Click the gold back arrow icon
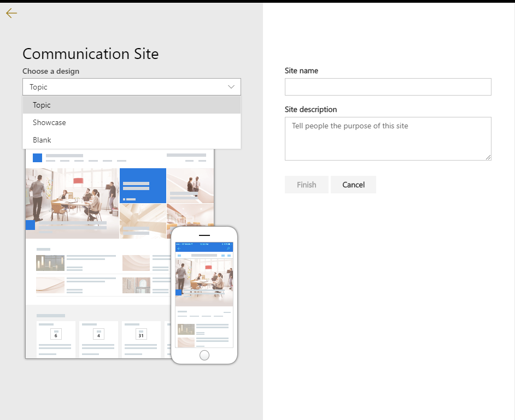The height and width of the screenshot is (420, 515). pos(11,13)
